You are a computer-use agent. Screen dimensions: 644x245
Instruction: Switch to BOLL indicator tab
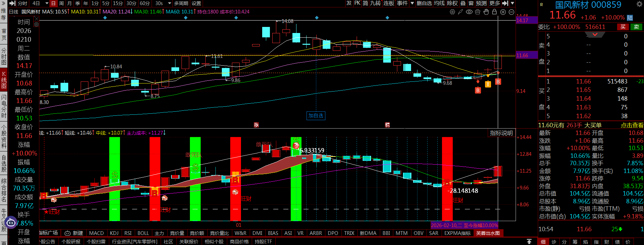143,233
